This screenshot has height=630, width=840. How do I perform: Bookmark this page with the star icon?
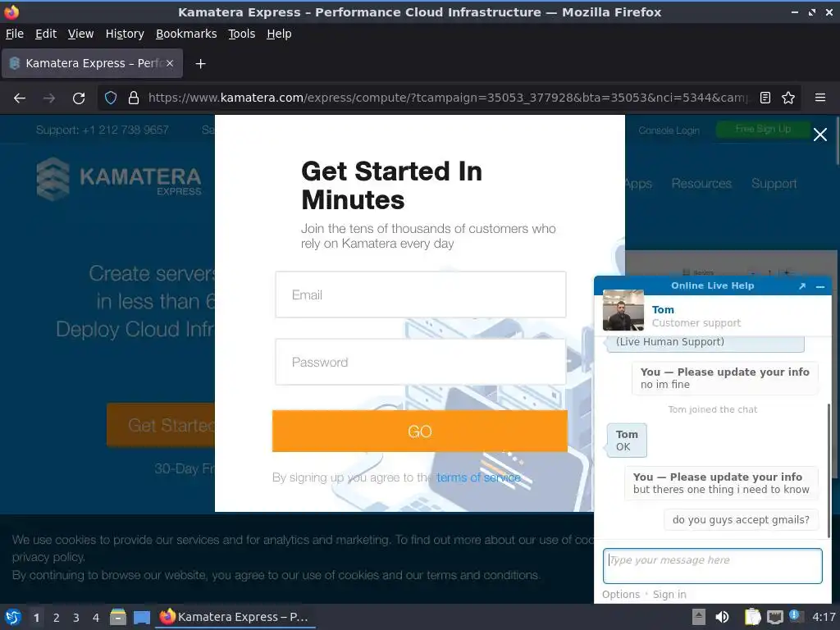788,98
